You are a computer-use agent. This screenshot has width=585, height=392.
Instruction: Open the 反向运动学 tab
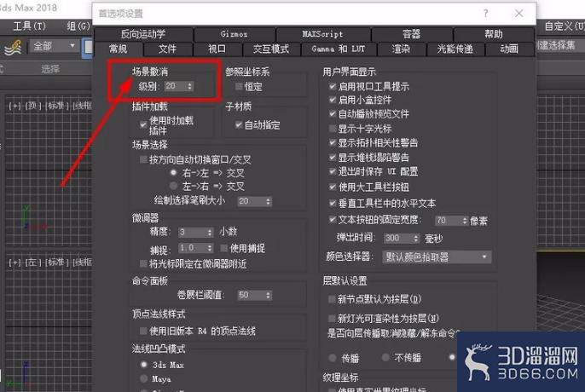point(143,34)
